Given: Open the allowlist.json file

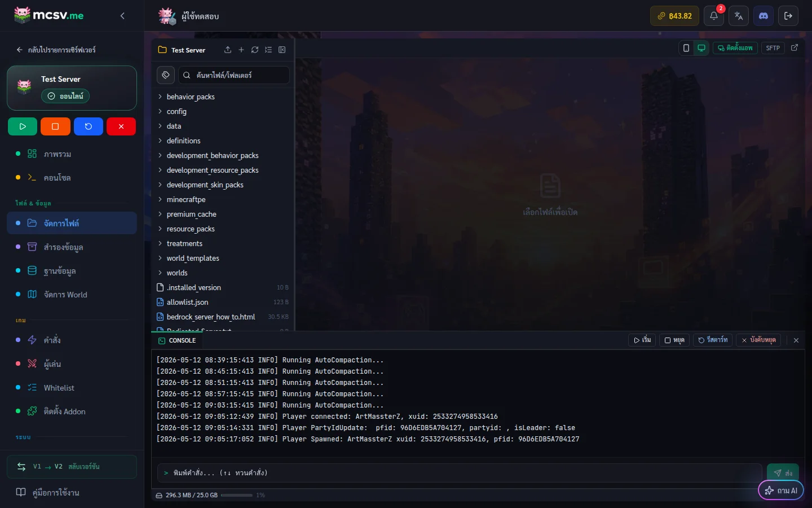Looking at the screenshot, I should [x=223, y=302].
